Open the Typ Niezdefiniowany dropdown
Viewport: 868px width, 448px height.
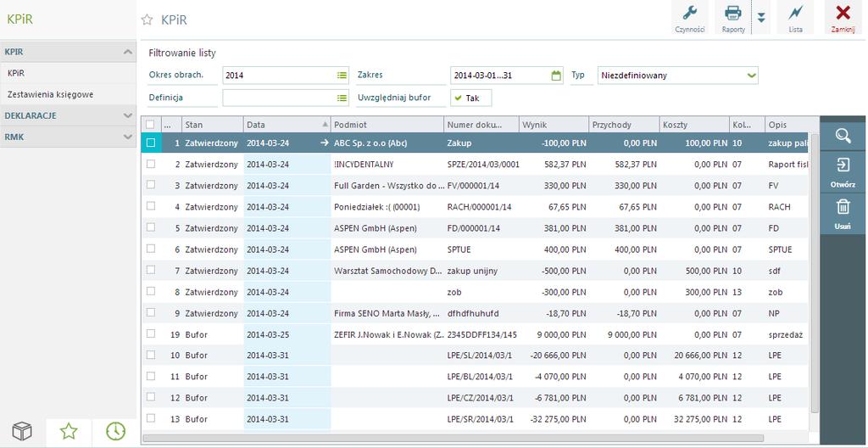point(678,76)
